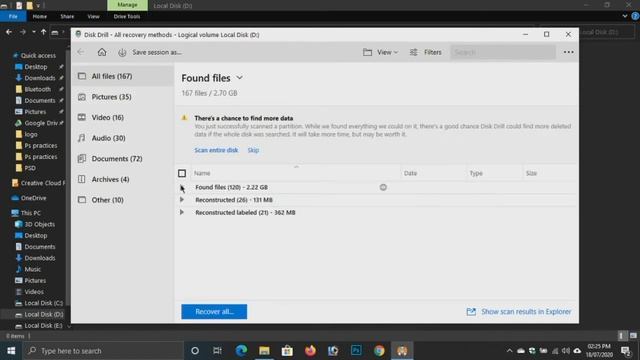Go to Disk Drill home screen
Viewport: 640px width, 360px height.
(102, 52)
